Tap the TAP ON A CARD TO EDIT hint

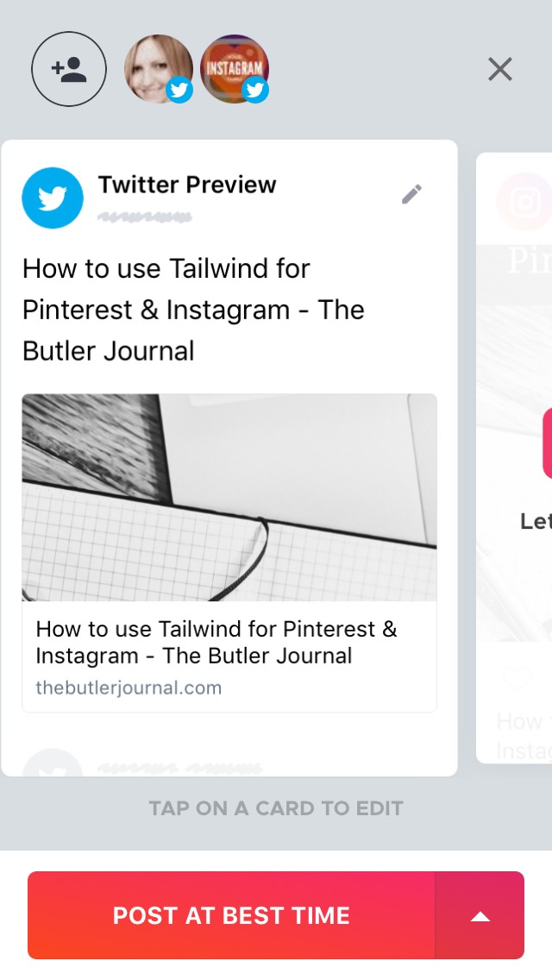[276, 808]
